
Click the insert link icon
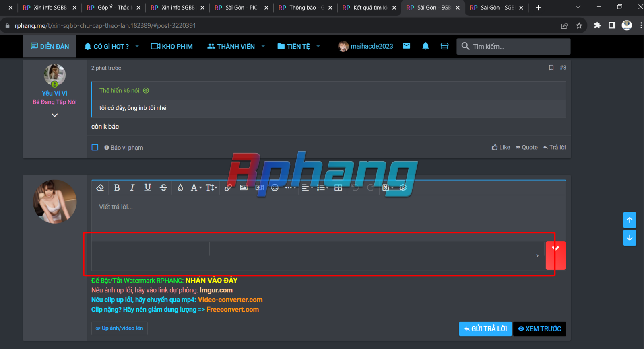tap(228, 187)
